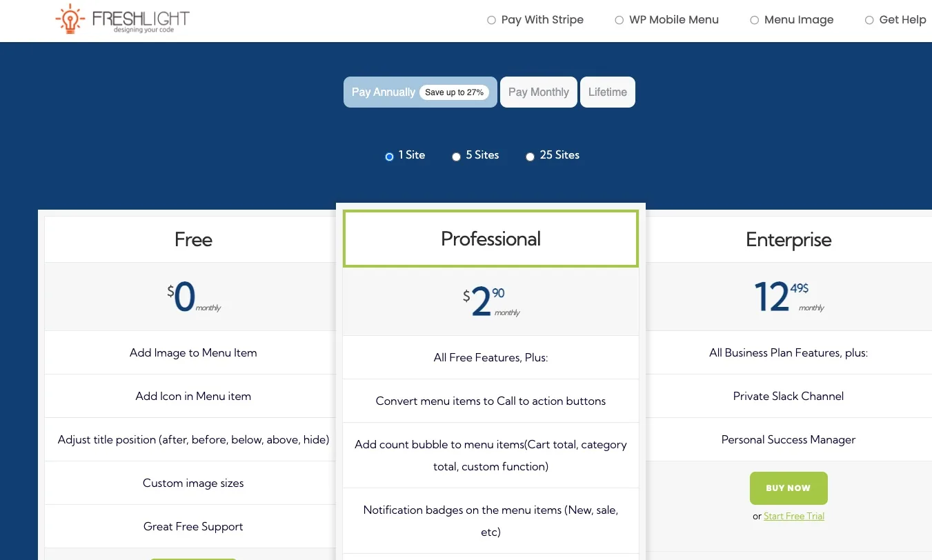The width and height of the screenshot is (932, 560).
Task: Click 'Private Slack Channel' feature
Action: click(x=789, y=396)
